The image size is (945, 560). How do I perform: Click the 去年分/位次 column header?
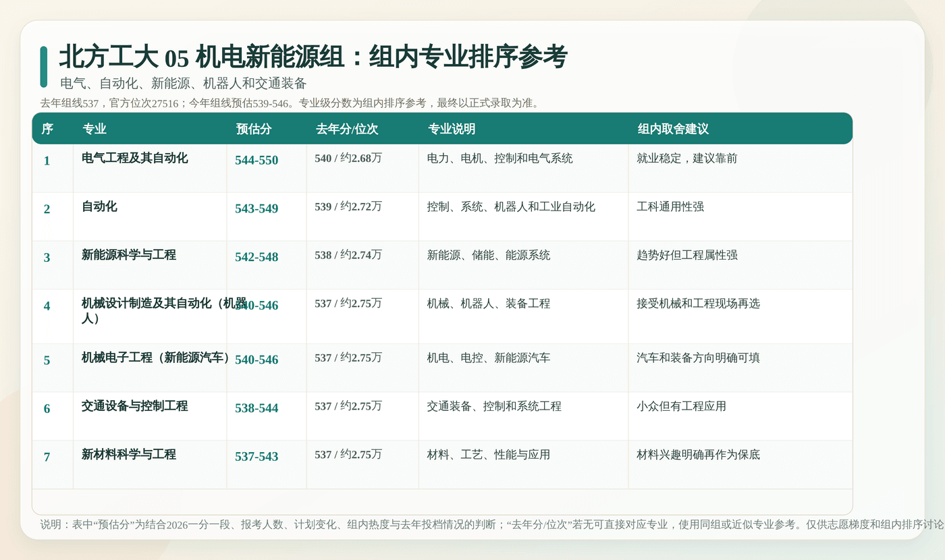(x=347, y=129)
